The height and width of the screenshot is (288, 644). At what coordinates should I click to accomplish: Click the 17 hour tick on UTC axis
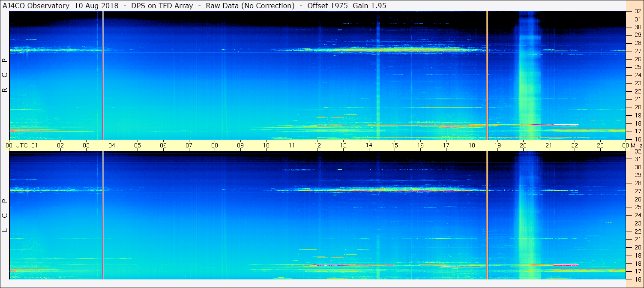[x=446, y=145]
